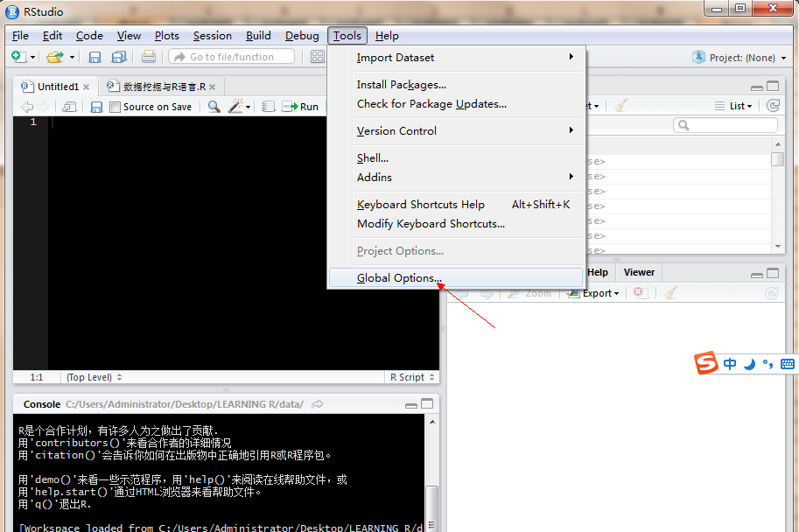Image resolution: width=799 pixels, height=532 pixels.
Task: Click the forward navigation arrow in editor
Action: click(43, 107)
